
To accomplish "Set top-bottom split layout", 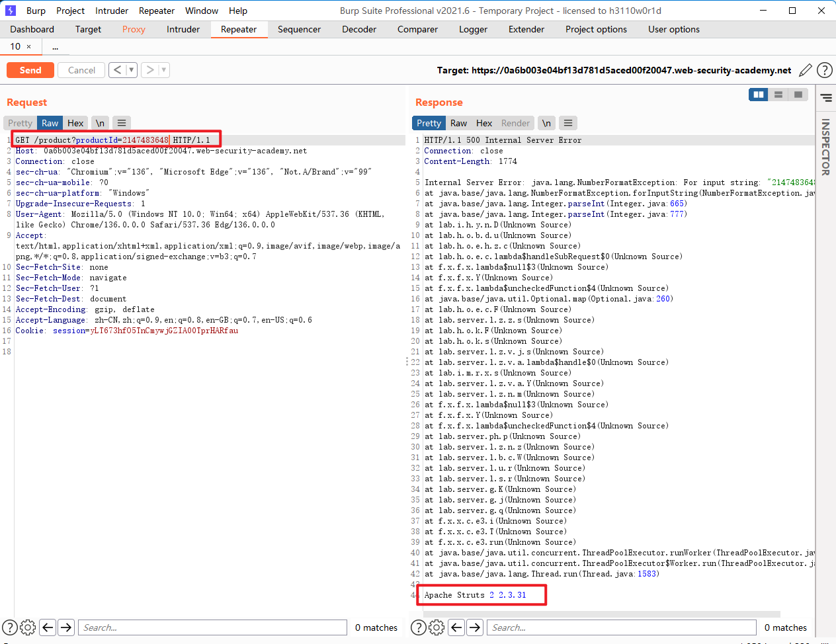I will pos(778,95).
